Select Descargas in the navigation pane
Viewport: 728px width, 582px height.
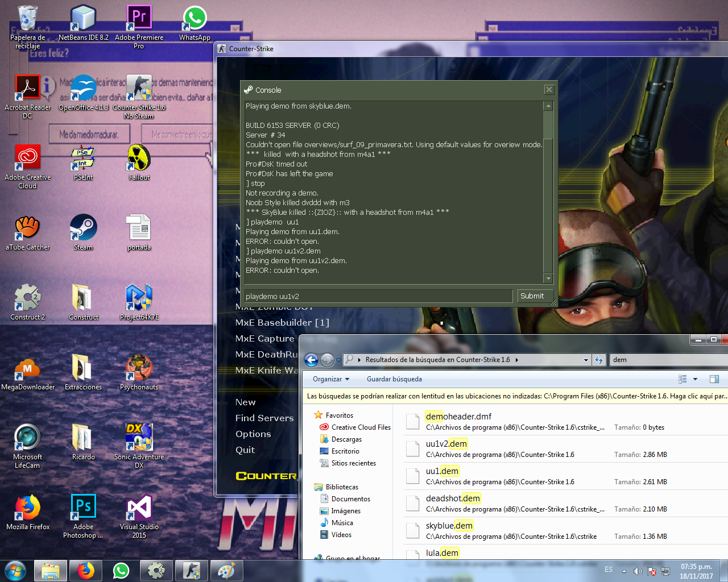341,439
